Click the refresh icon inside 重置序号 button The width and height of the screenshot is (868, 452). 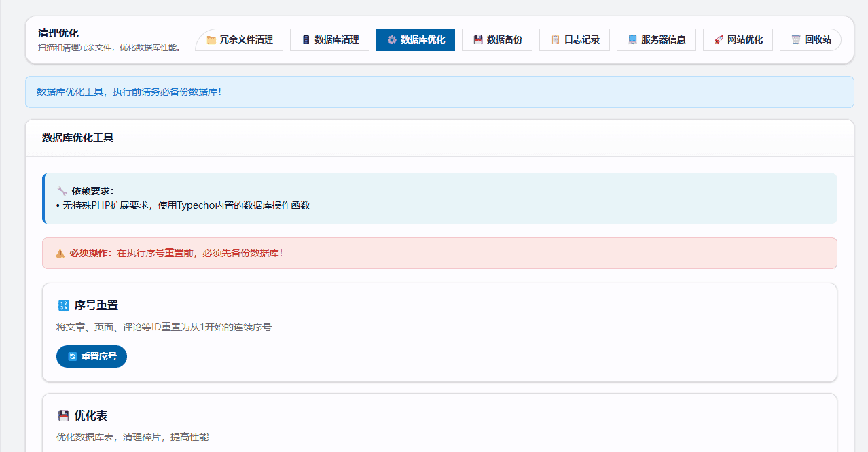pos(73,356)
